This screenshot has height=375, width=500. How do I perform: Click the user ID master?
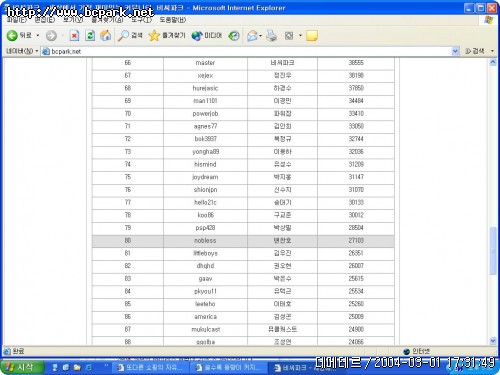(205, 63)
